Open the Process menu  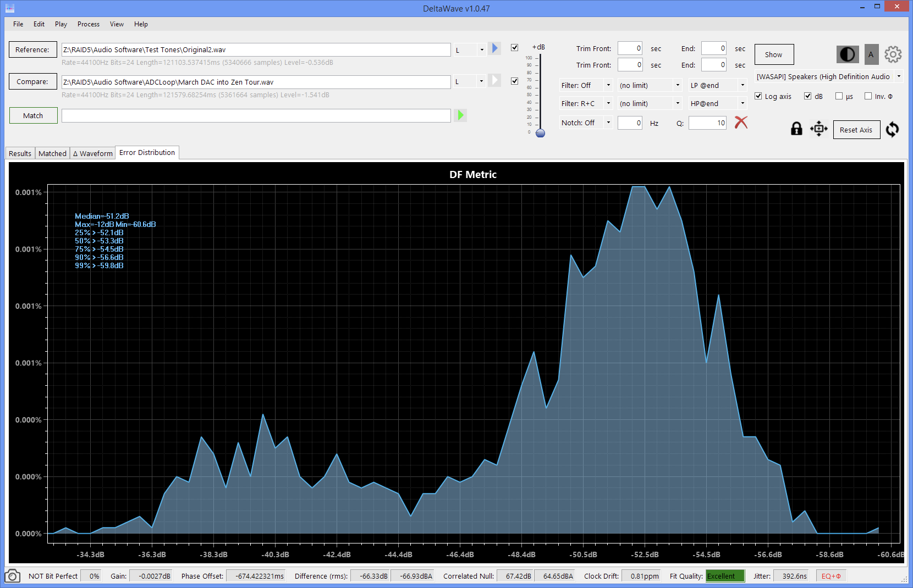pos(88,24)
